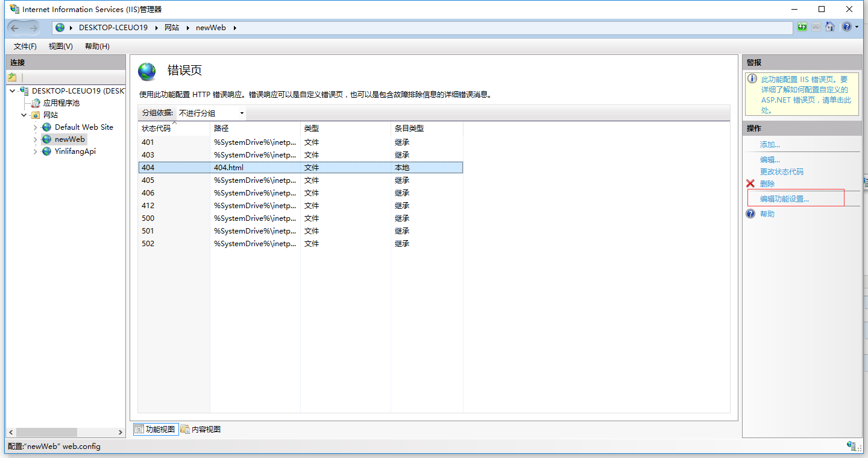868x458 pixels.
Task: Expand the newWeb site tree node
Action: point(36,139)
